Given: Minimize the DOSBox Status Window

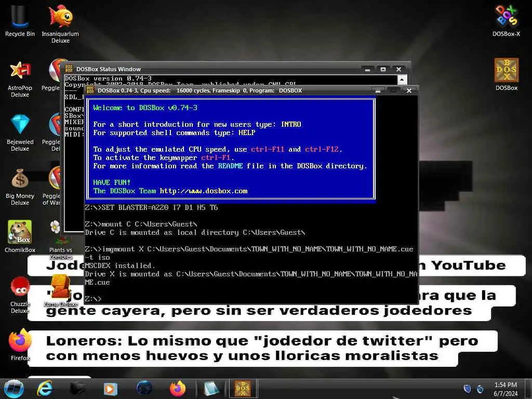Looking at the screenshot, I should point(367,69).
